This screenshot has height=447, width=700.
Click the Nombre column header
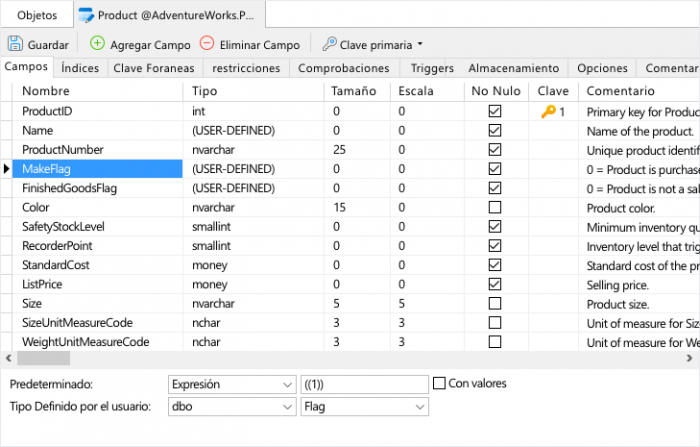(x=97, y=91)
